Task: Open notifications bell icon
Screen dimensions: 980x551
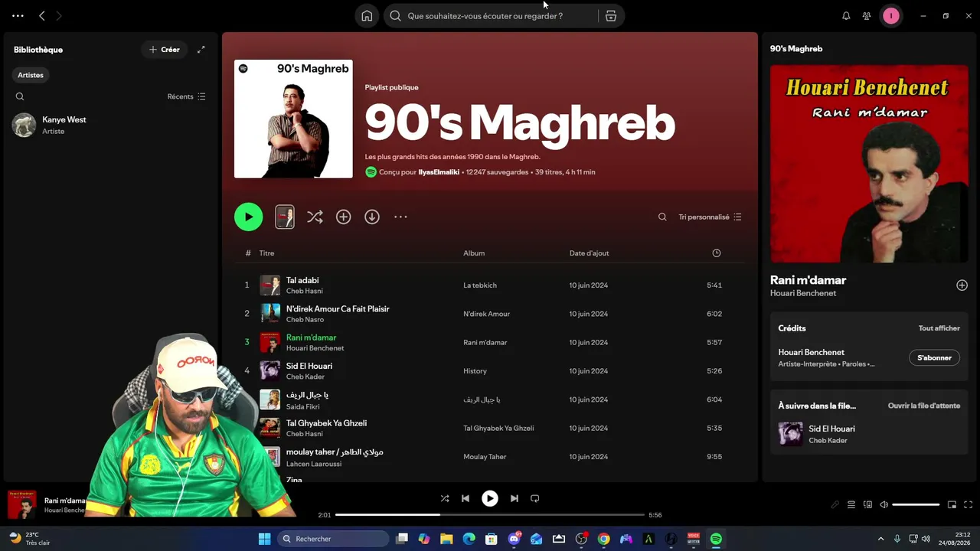Action: point(846,15)
